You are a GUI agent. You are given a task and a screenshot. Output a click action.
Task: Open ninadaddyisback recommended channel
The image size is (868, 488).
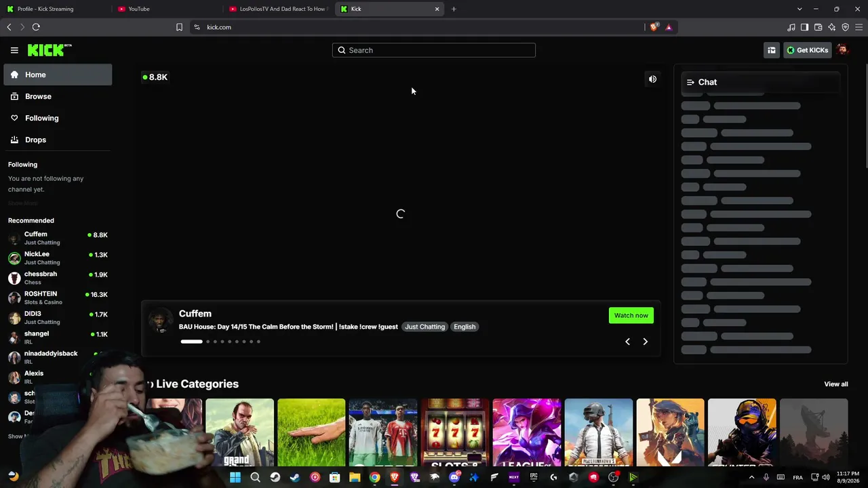coord(58,357)
